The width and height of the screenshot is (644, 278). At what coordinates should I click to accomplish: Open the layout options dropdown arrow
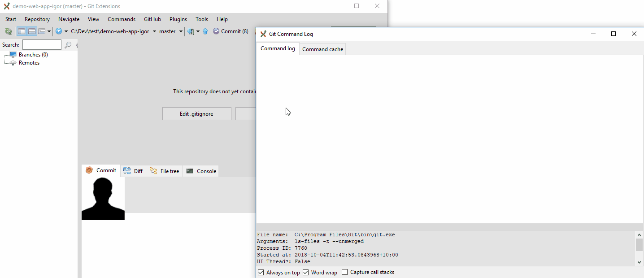point(49,31)
